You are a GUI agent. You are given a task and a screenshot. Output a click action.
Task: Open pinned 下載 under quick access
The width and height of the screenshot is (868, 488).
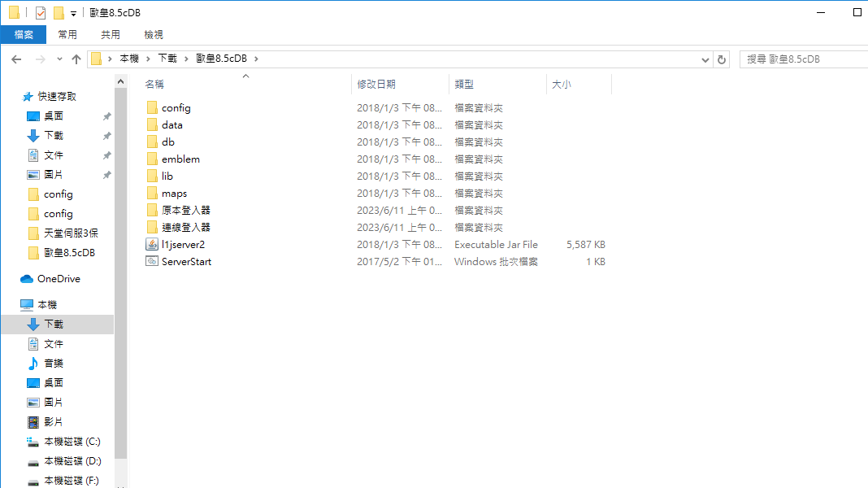[x=53, y=135]
